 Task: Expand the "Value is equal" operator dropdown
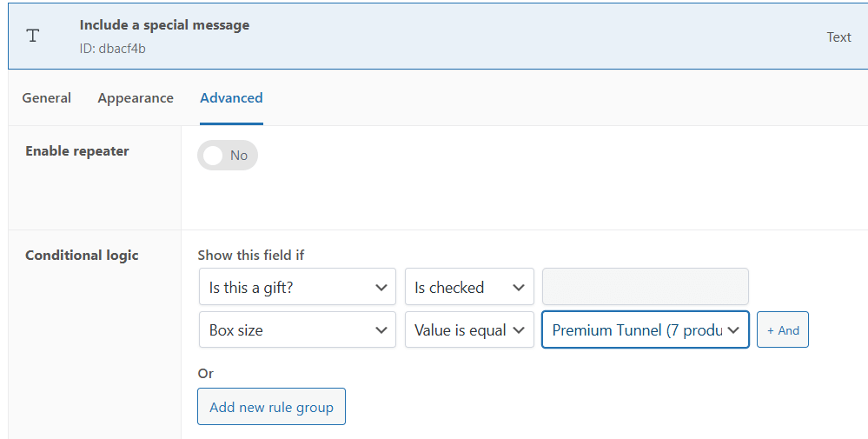coord(469,330)
